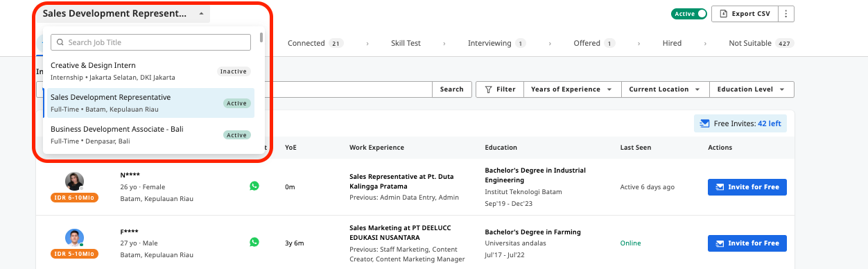Image resolution: width=868 pixels, height=269 pixels.
Task: Expand Education Level dropdown
Action: coord(752,89)
